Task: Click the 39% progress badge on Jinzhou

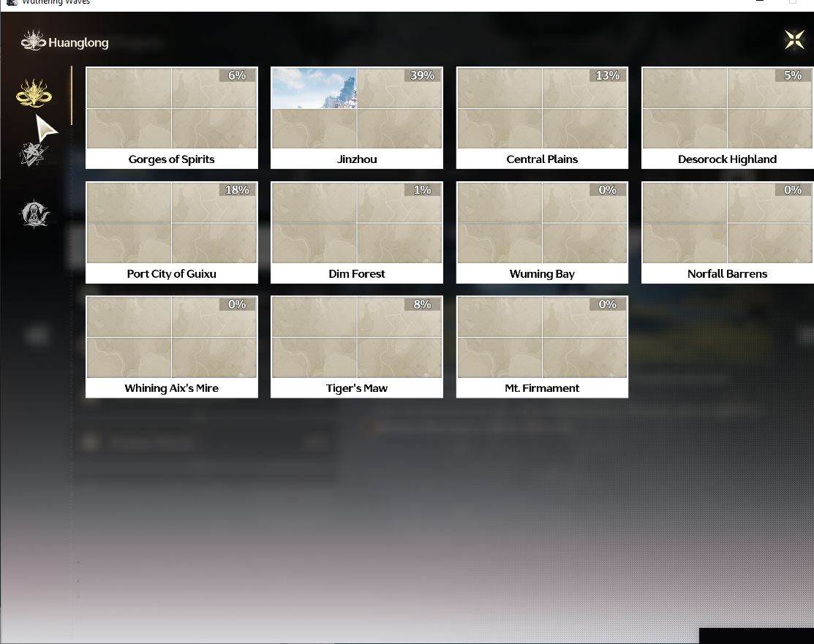Action: point(422,75)
